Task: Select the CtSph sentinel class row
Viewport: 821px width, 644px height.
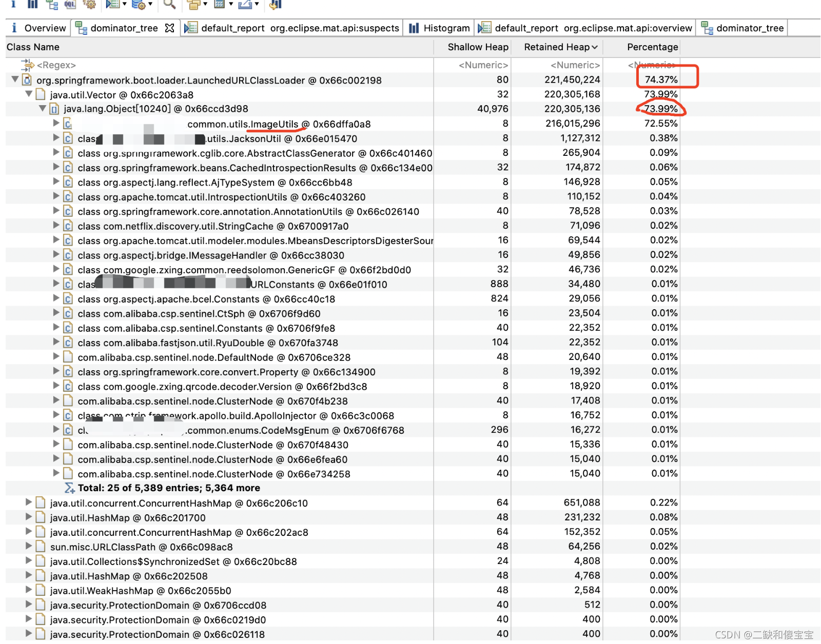Action: click(342, 313)
